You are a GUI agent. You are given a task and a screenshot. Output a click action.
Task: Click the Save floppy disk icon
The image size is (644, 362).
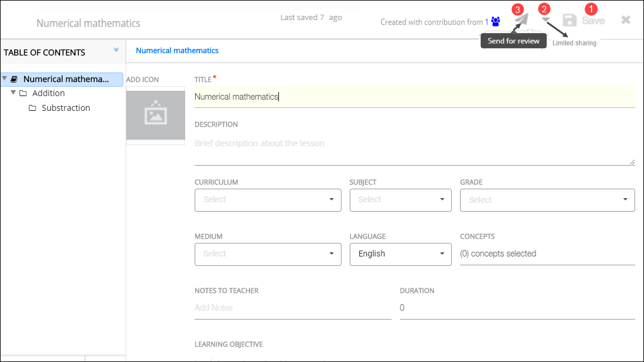(570, 21)
